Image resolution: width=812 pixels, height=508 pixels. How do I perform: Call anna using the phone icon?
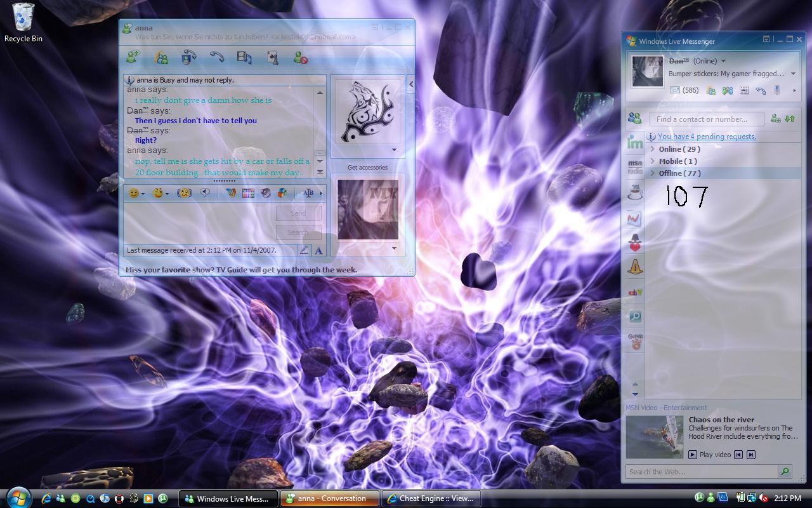click(217, 57)
